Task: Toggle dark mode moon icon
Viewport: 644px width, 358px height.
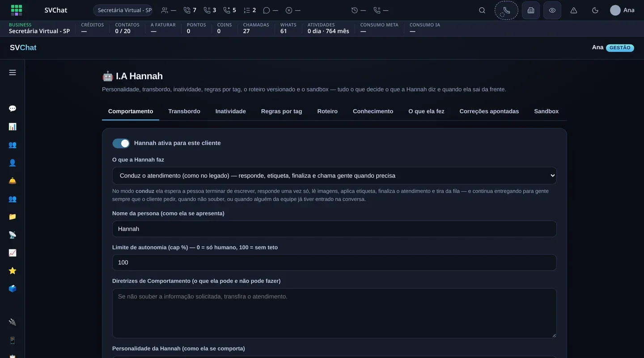Action: pos(595,10)
